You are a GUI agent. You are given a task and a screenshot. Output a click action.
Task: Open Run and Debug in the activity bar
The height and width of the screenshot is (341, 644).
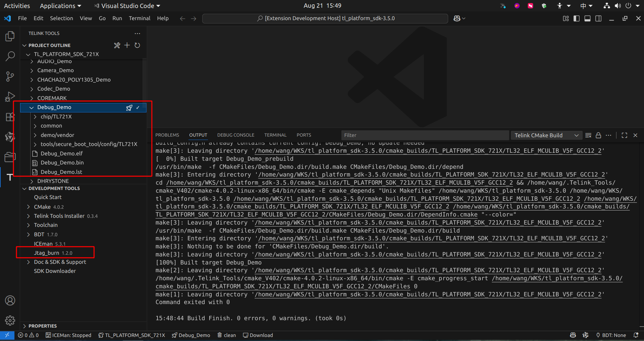(10, 97)
